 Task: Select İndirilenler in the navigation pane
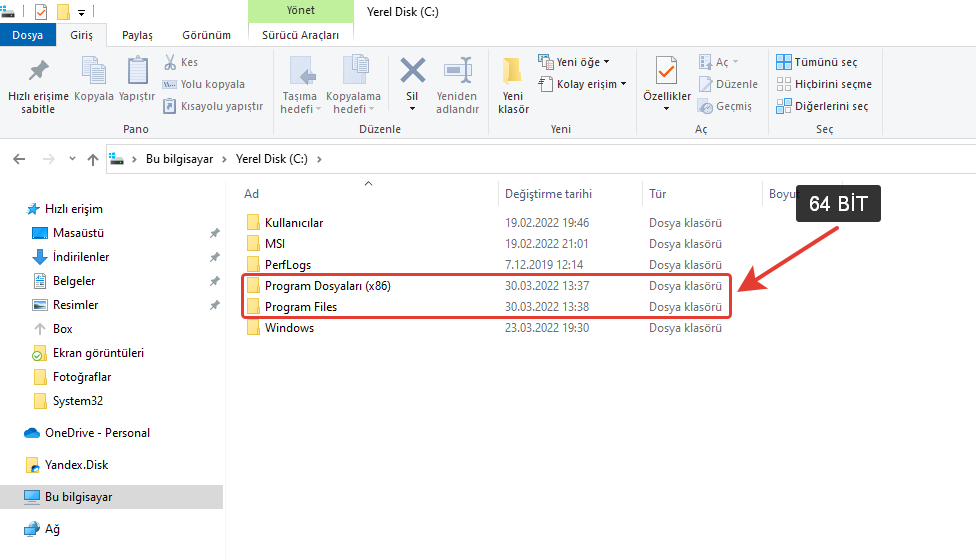click(x=81, y=257)
